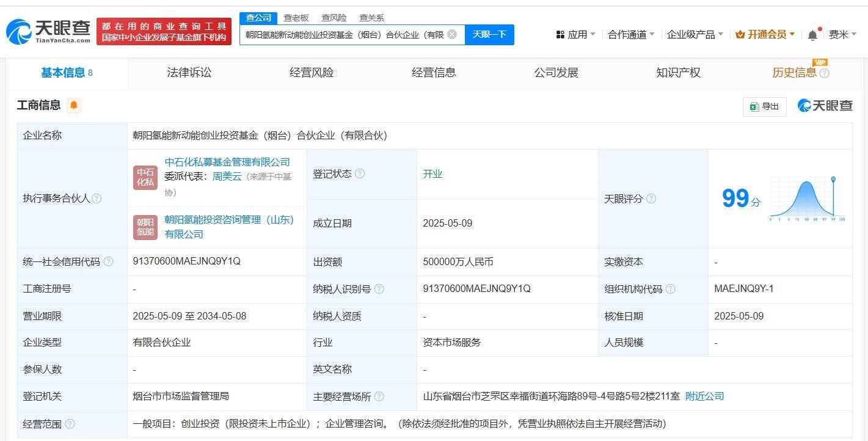This screenshot has width=868, height=441.
Task: Switch to the 经营风险 tab
Action: pyautogui.click(x=312, y=73)
